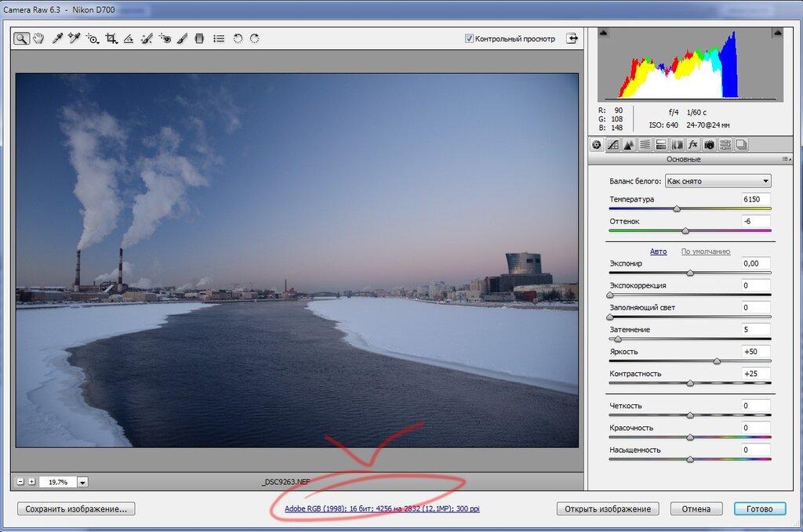Viewport: 803px width, 532px height.
Task: Click the Четкость slider handle
Action: (690, 414)
